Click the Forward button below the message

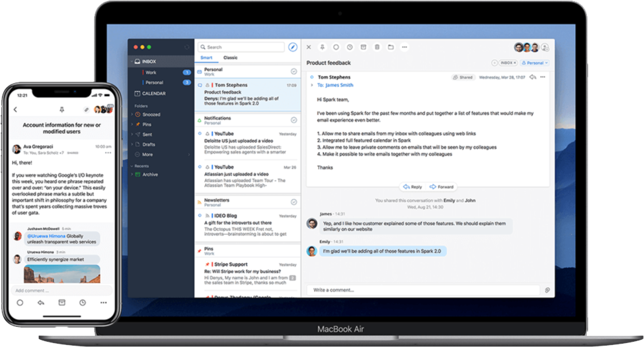[441, 187]
